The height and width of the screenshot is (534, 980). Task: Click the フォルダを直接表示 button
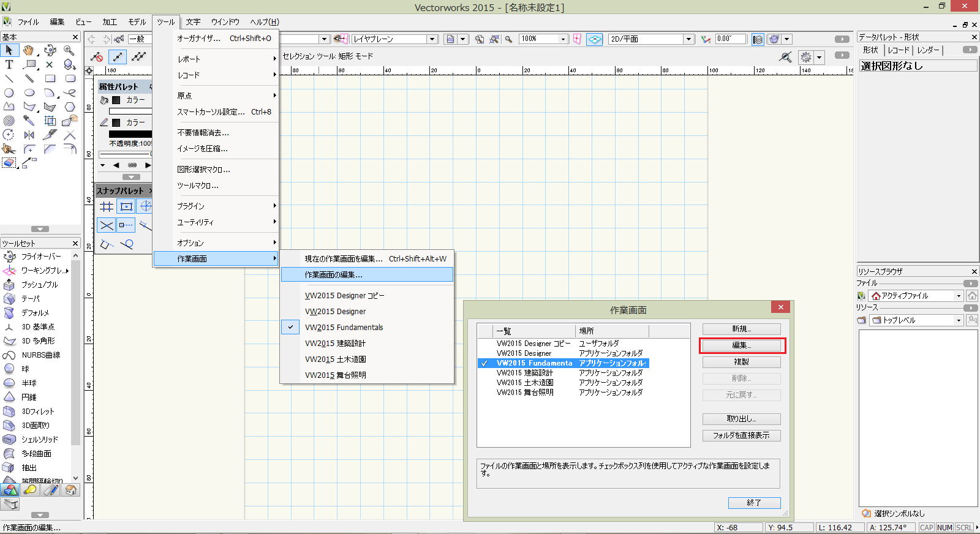pyautogui.click(x=741, y=435)
